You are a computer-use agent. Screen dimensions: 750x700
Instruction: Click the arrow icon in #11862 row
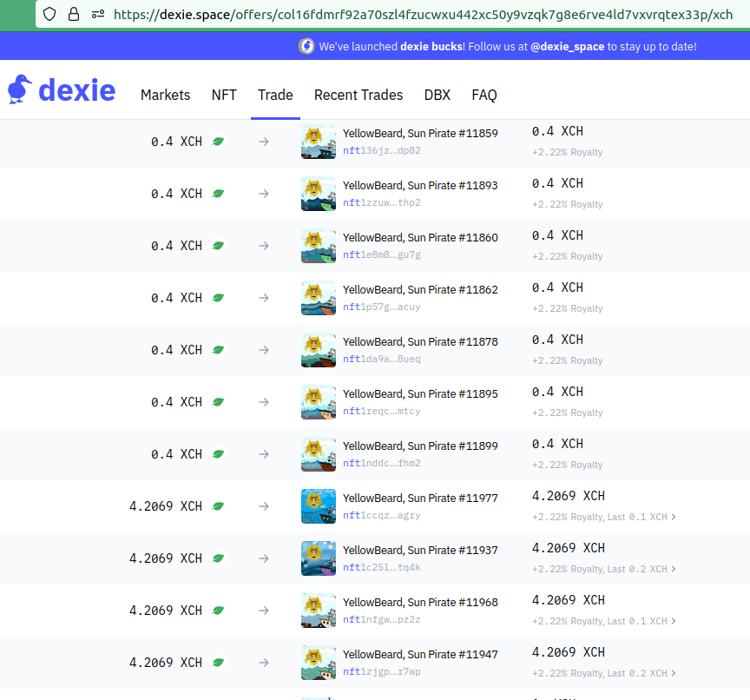click(x=264, y=298)
